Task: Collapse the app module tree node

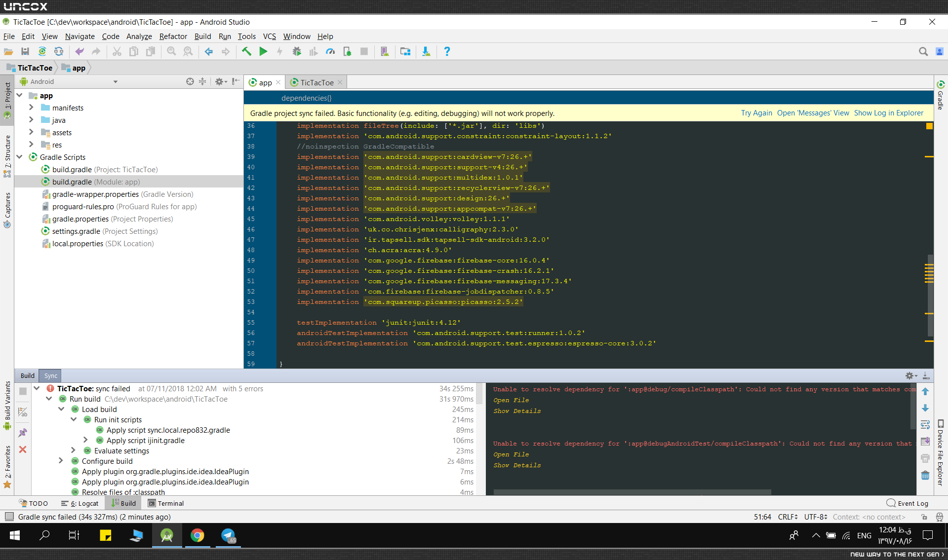Action: pyautogui.click(x=20, y=95)
